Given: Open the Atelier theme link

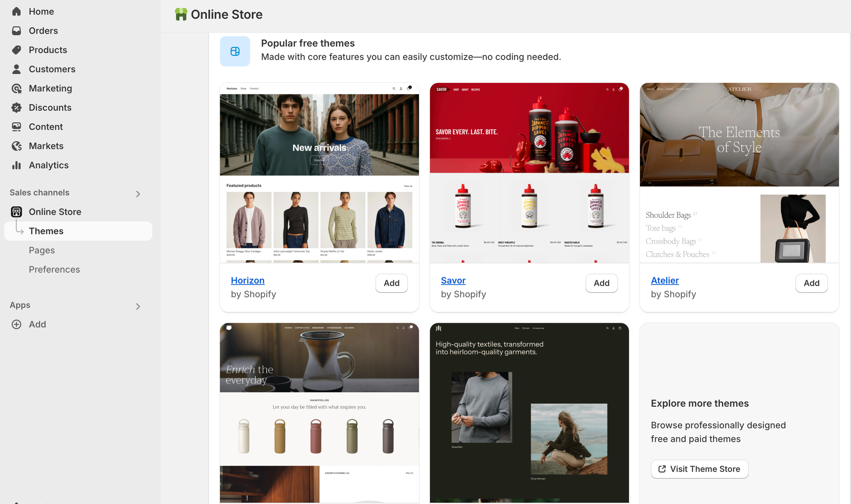Looking at the screenshot, I should click(x=665, y=280).
